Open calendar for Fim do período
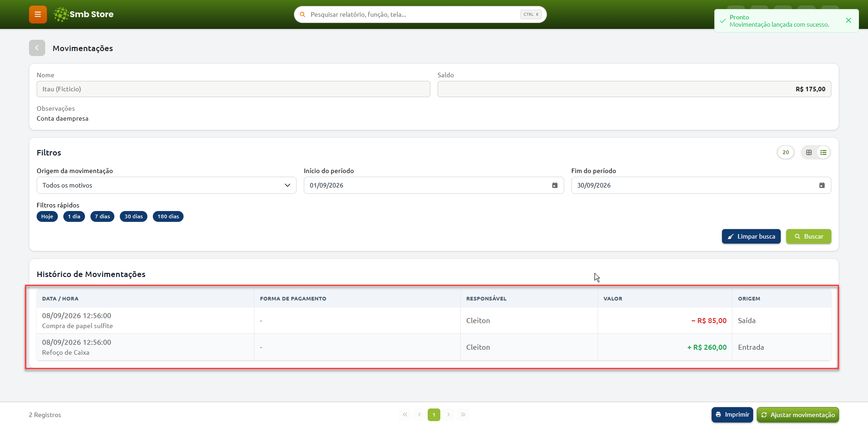Image resolution: width=868 pixels, height=427 pixels. point(822,185)
